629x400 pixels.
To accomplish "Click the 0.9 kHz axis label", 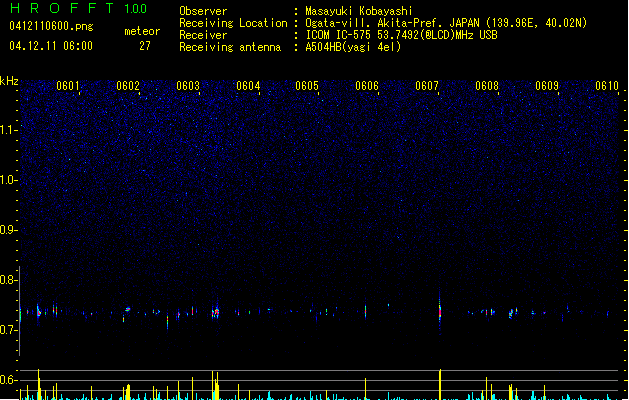I will 9,230.
